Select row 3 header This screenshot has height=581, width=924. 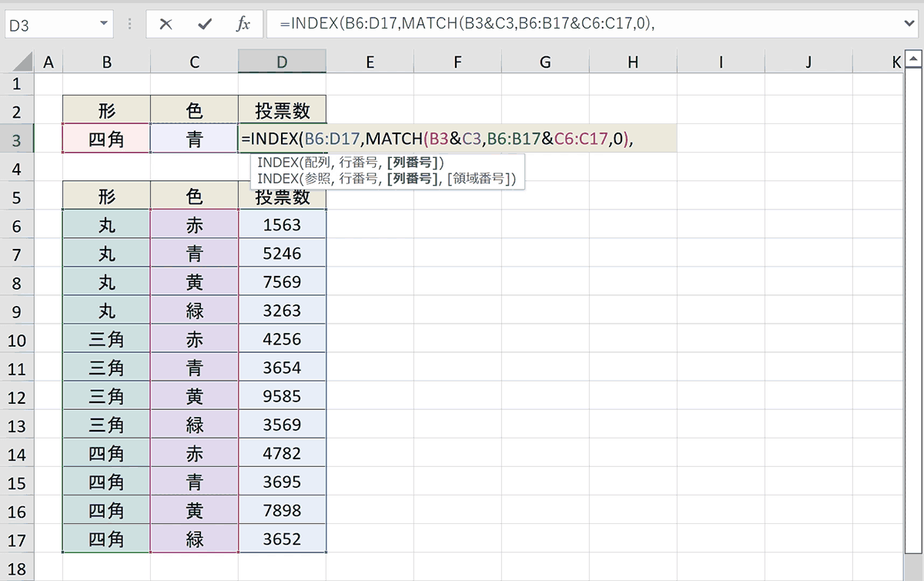17,139
